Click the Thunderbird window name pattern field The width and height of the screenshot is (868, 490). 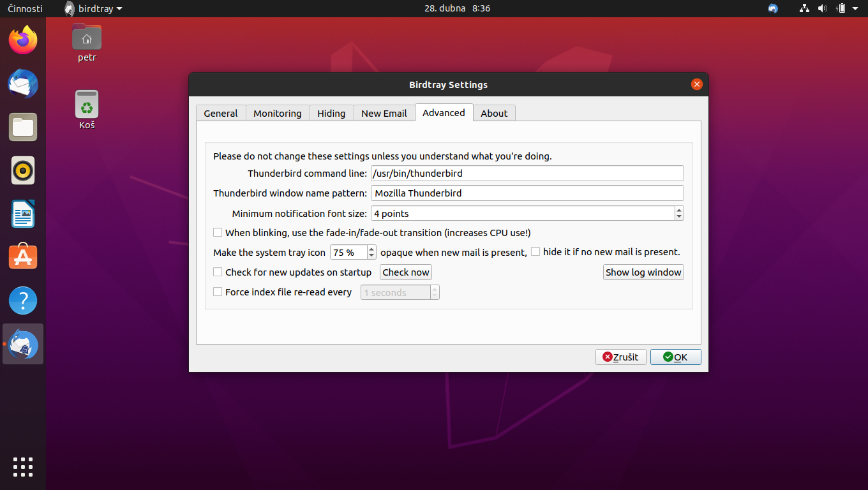pyautogui.click(x=527, y=193)
